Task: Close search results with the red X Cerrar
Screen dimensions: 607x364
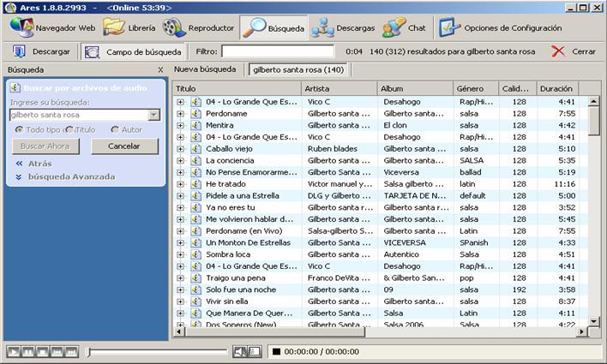Action: (x=574, y=51)
